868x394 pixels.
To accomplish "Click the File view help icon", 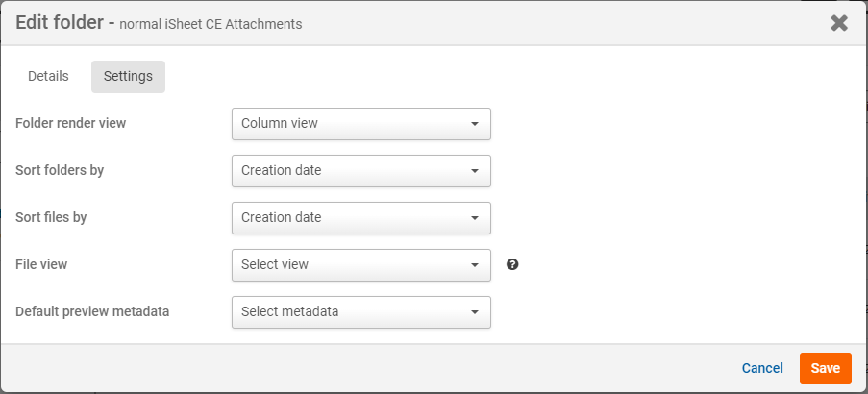I will coord(512,264).
